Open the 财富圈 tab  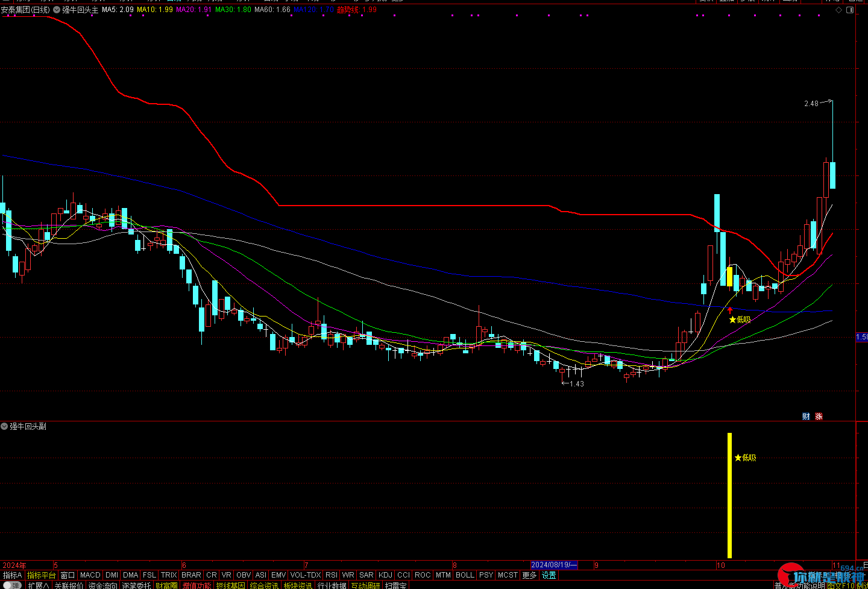point(166,585)
